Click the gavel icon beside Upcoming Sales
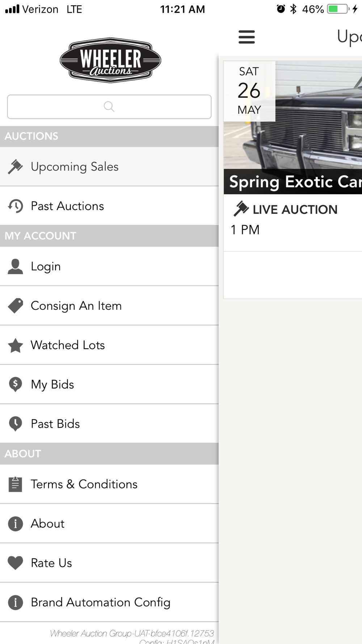 [x=15, y=167]
